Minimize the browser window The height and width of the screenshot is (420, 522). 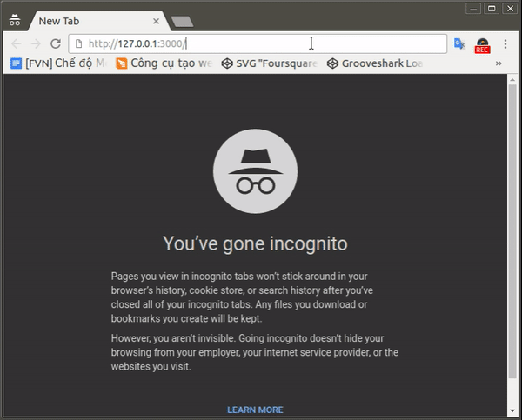pyautogui.click(x=473, y=9)
